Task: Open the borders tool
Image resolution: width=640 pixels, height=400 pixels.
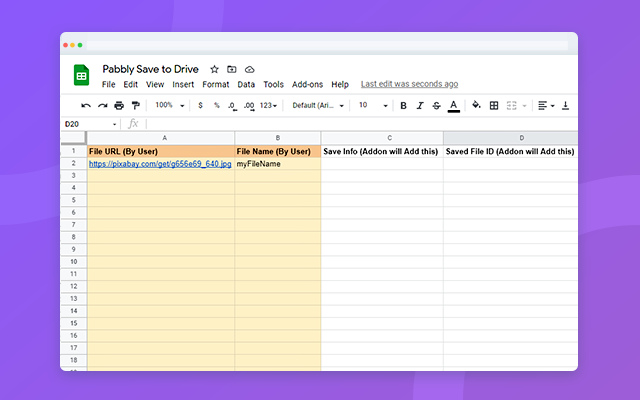Action: (494, 106)
